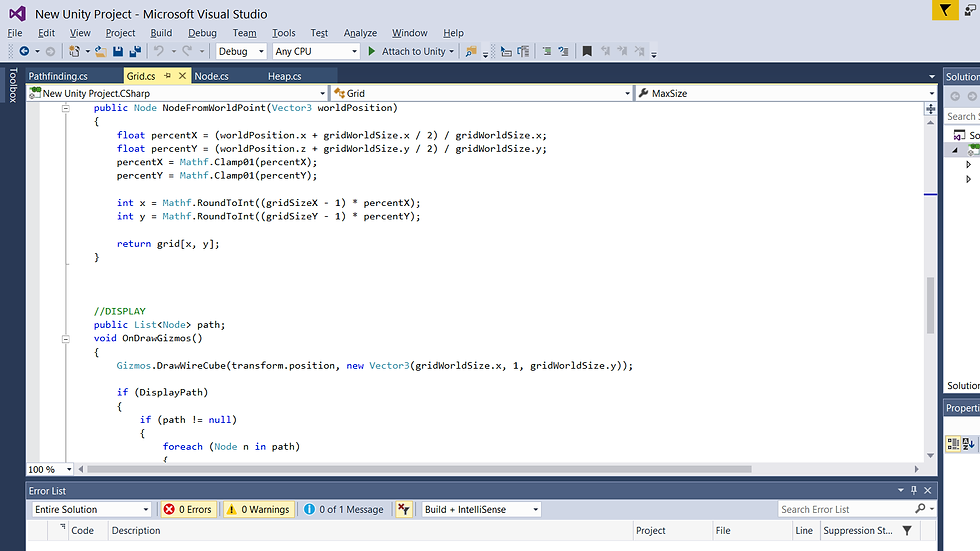Switch to the Node.cs tab
Screen dimensions: 980x551
(x=211, y=76)
